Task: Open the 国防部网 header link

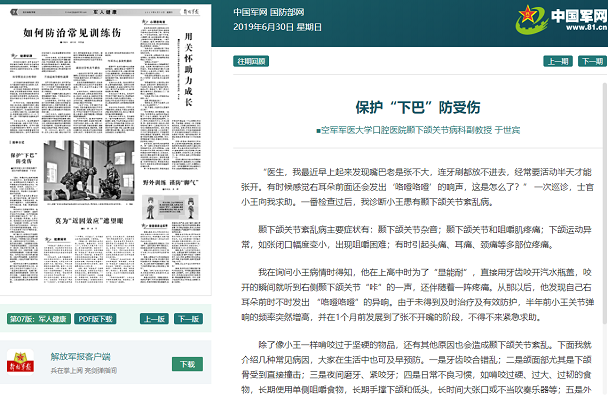Action: click(x=287, y=12)
